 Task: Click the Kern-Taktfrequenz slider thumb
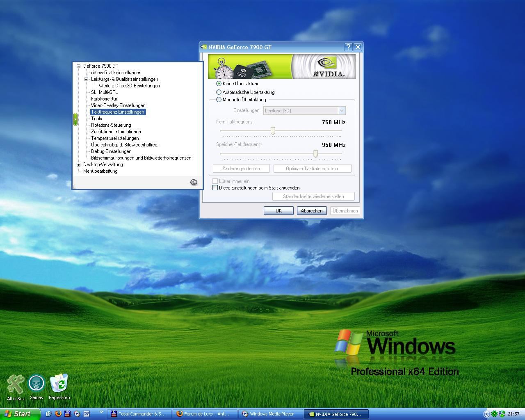coord(273,131)
